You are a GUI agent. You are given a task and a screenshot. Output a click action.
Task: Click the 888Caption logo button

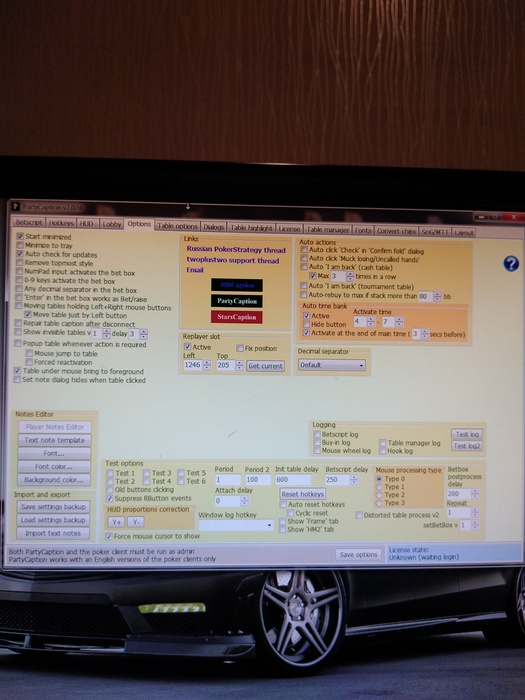tap(237, 285)
